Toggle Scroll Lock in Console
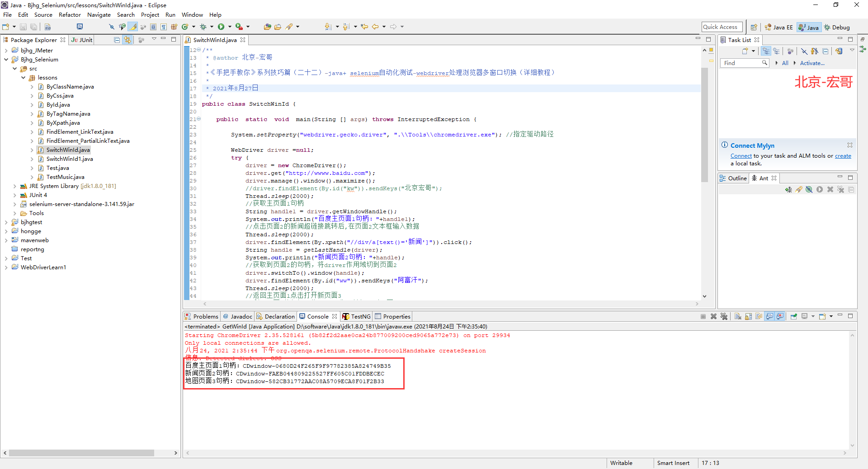The height and width of the screenshot is (469, 868). tap(748, 316)
